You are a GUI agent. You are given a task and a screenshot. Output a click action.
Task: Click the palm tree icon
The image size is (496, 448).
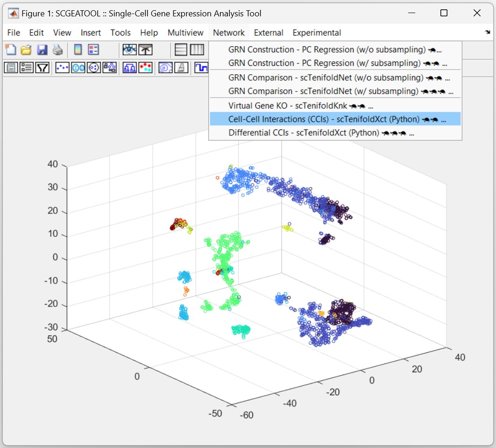[x=146, y=50]
